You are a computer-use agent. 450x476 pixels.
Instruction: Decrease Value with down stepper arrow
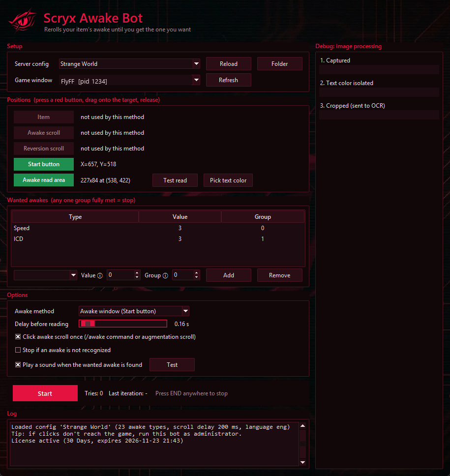[x=137, y=277]
